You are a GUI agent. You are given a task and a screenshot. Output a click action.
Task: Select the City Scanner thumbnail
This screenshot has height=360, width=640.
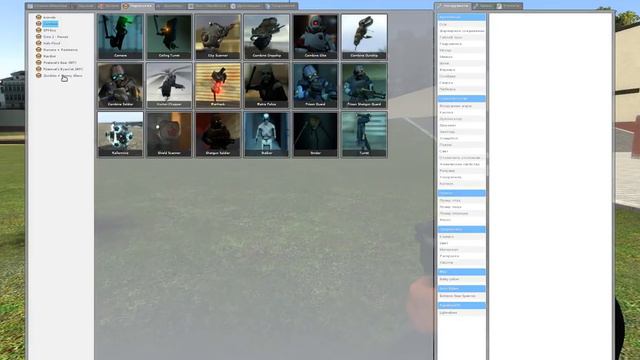[218, 37]
